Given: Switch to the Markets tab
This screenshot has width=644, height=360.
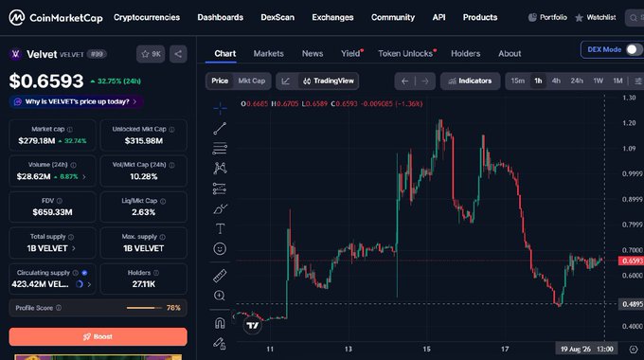Looking at the screenshot, I should (x=269, y=54).
